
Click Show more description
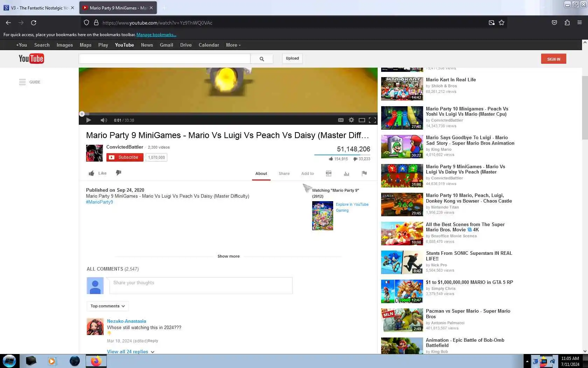(x=229, y=256)
